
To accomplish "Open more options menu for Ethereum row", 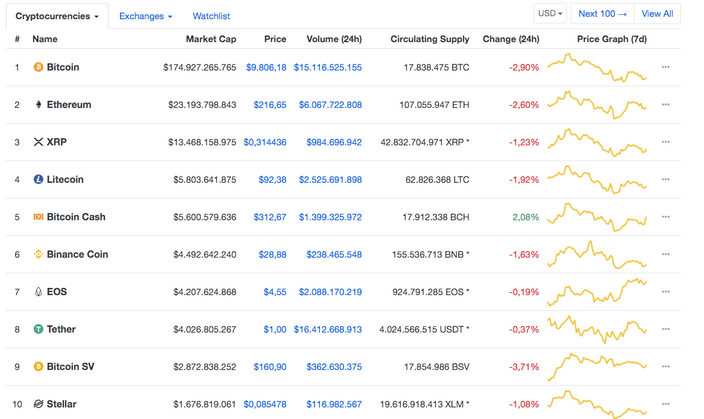I will (x=666, y=105).
